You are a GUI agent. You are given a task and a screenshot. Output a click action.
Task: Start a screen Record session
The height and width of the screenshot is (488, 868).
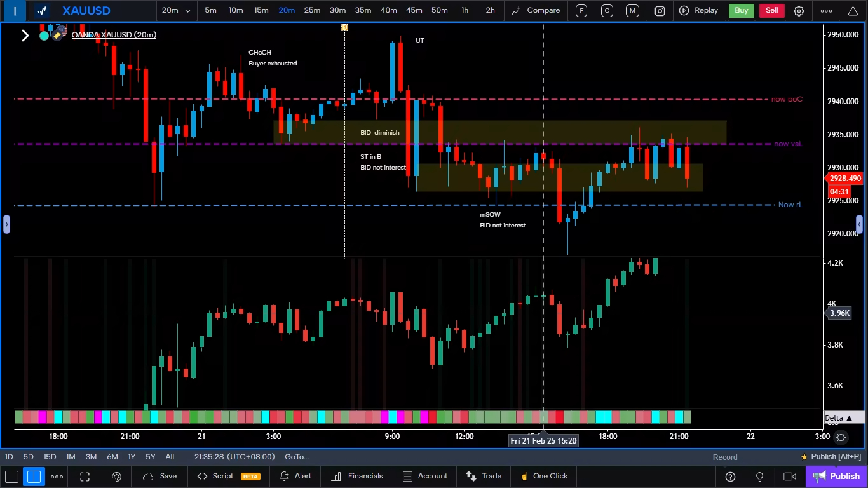coord(724,457)
